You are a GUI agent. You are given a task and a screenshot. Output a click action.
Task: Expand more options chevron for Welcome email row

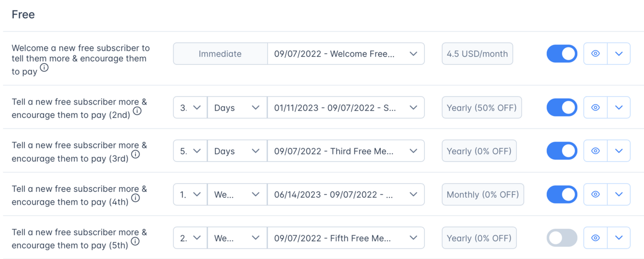[x=619, y=54]
